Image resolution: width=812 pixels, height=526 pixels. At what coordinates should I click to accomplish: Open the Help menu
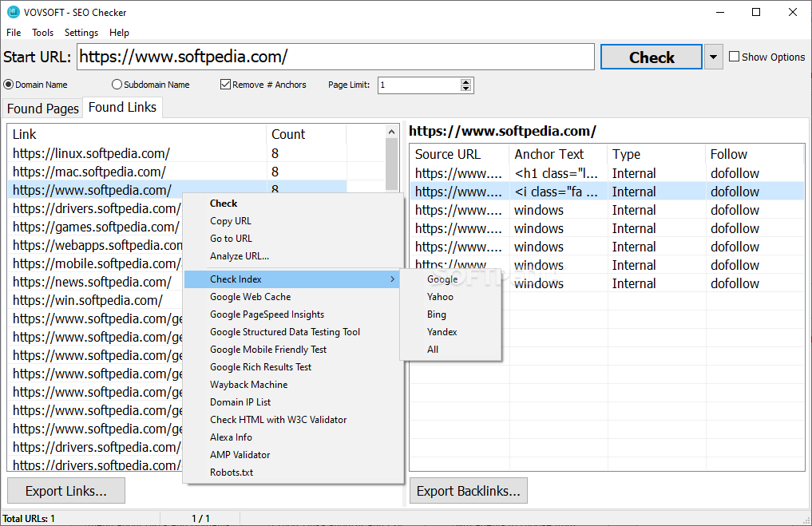119,33
